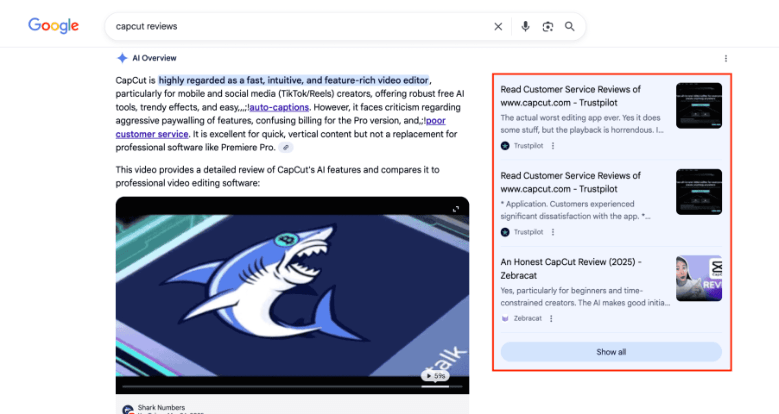The width and height of the screenshot is (779, 414).
Task: Open AI Overview more options menu
Action: (x=726, y=58)
